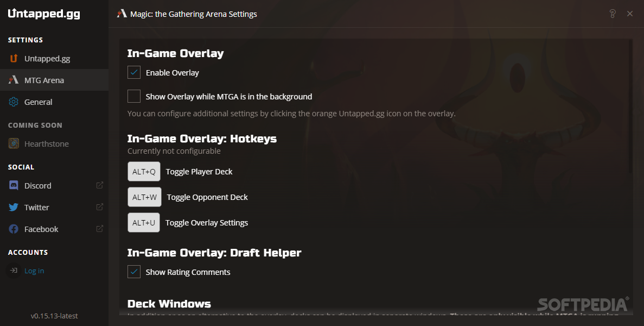Viewport: 644px width, 326px height.
Task: Toggle the Enable Overlay checkbox
Action: (134, 72)
